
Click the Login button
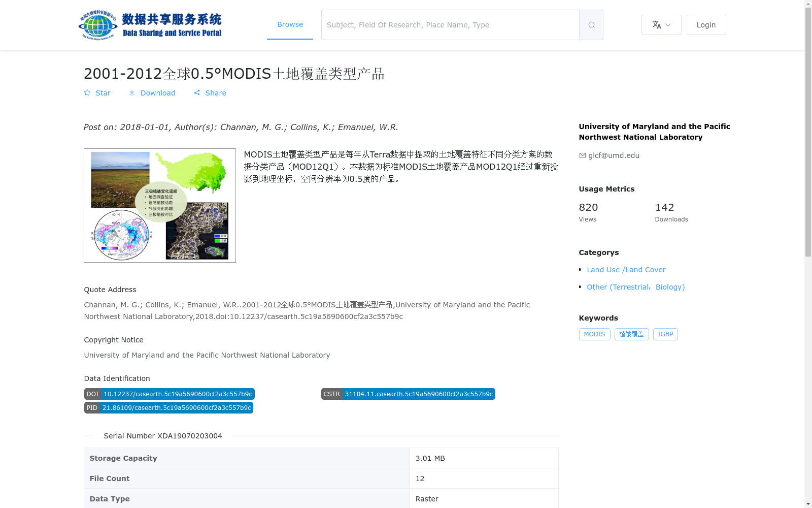706,25
